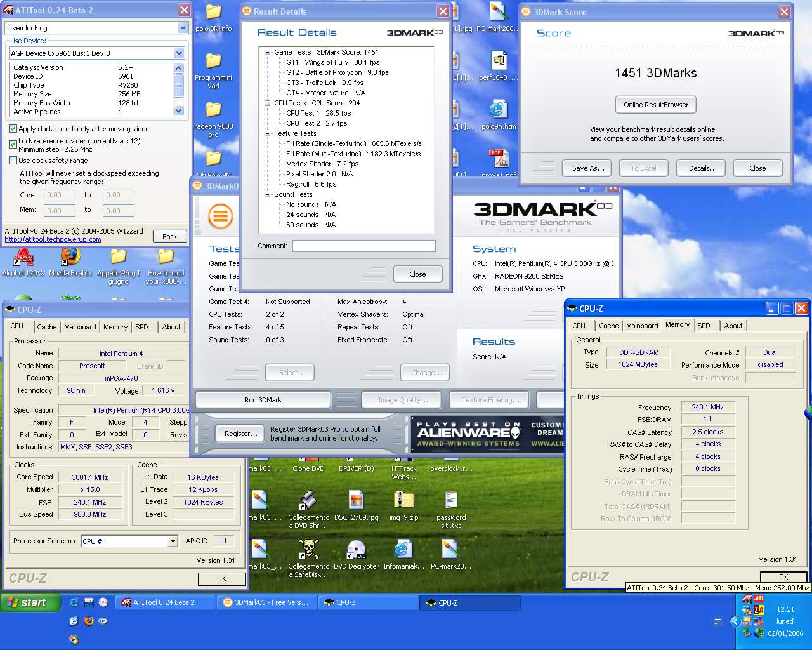Open the Alcohol 120% desktop shortcut
This screenshot has width=812, height=650.
23,262
